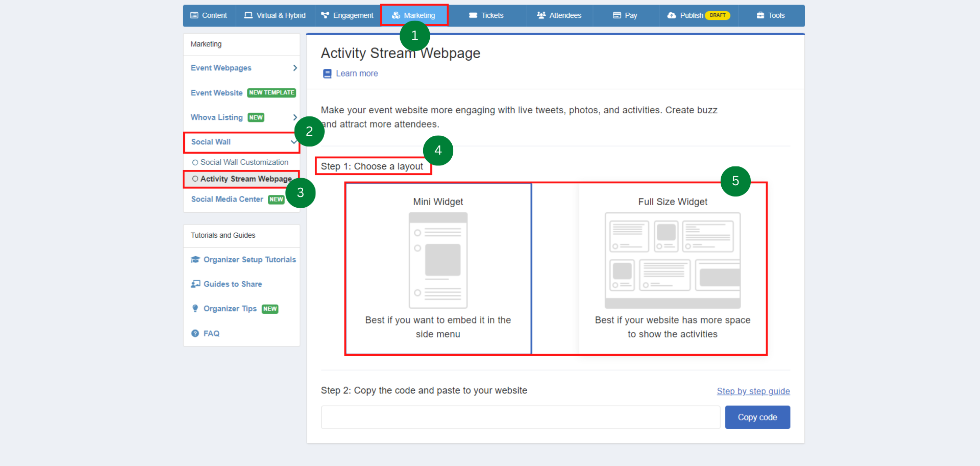Click the Tools icon in top navigation
The height and width of the screenshot is (466, 980).
coord(757,15)
